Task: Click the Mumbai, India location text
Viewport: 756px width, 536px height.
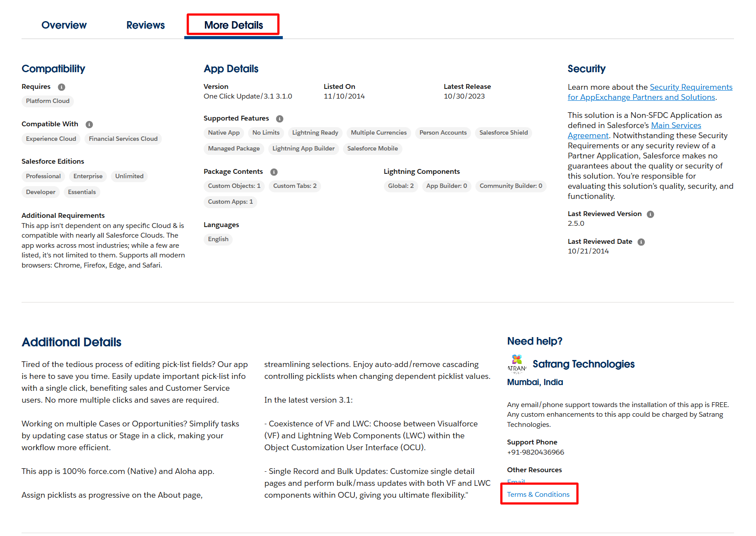Action: pos(535,382)
